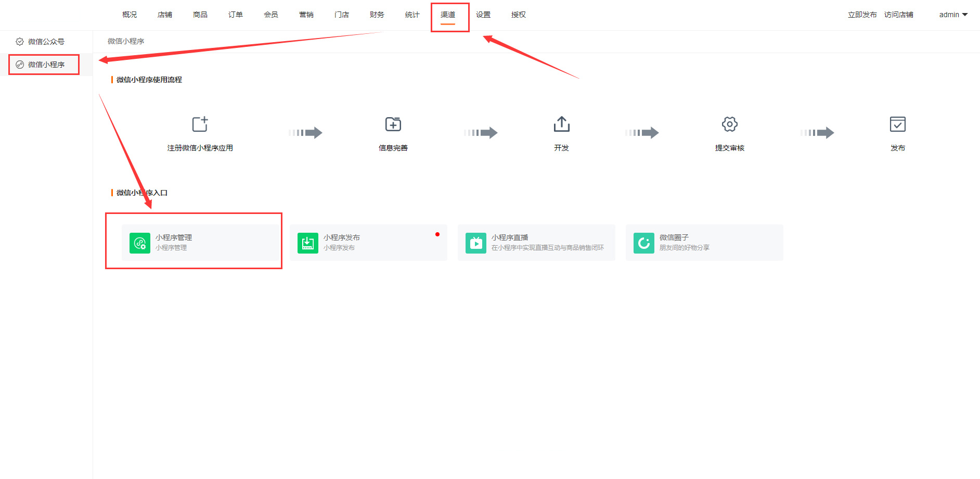Image resolution: width=980 pixels, height=479 pixels.
Task: Click the green 小程序发布 download icon
Action: [308, 243]
